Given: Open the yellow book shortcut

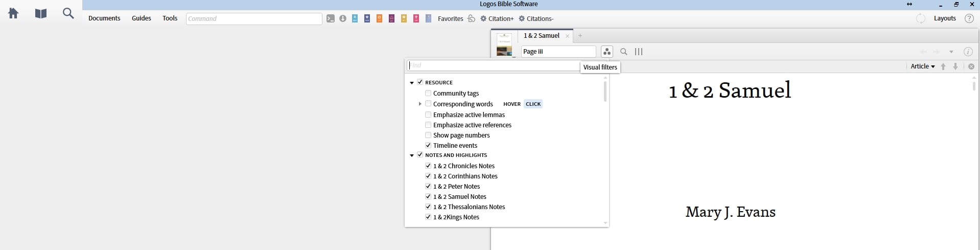Looking at the screenshot, I should coord(404,18).
